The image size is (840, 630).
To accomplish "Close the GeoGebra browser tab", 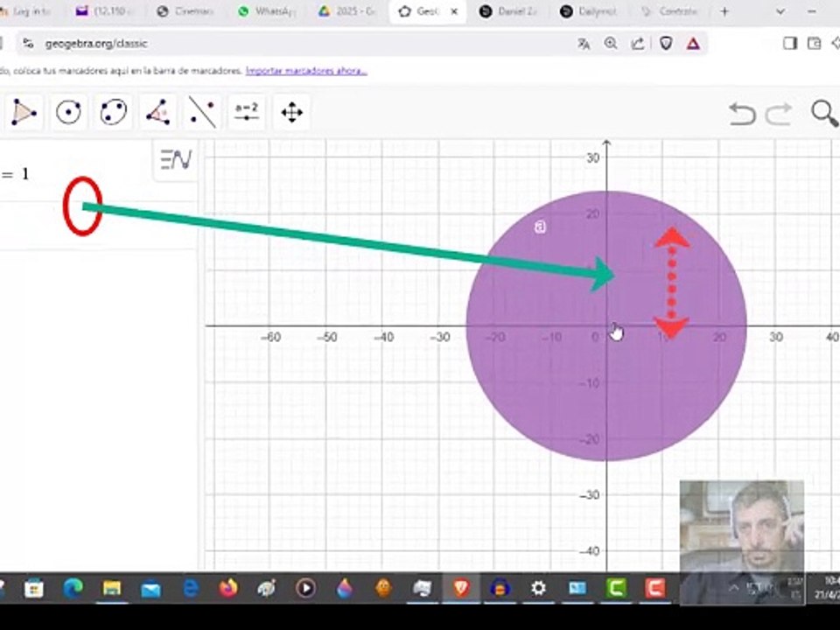I will click(454, 11).
